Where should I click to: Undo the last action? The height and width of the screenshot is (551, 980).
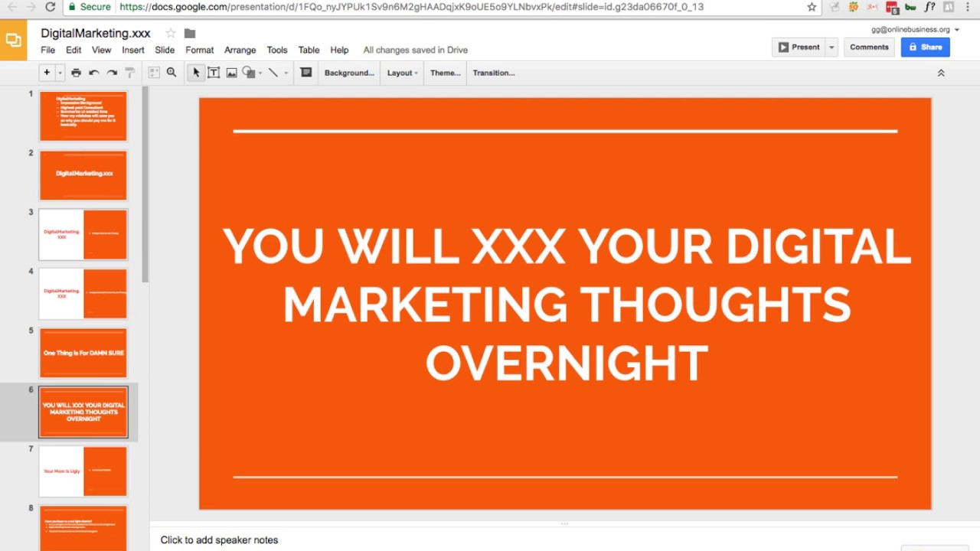[94, 73]
